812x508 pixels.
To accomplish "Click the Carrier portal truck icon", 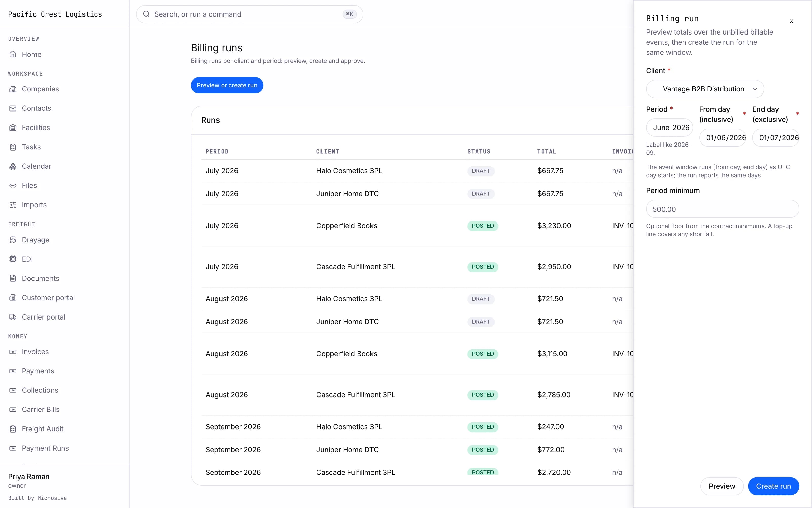I will [x=13, y=317].
